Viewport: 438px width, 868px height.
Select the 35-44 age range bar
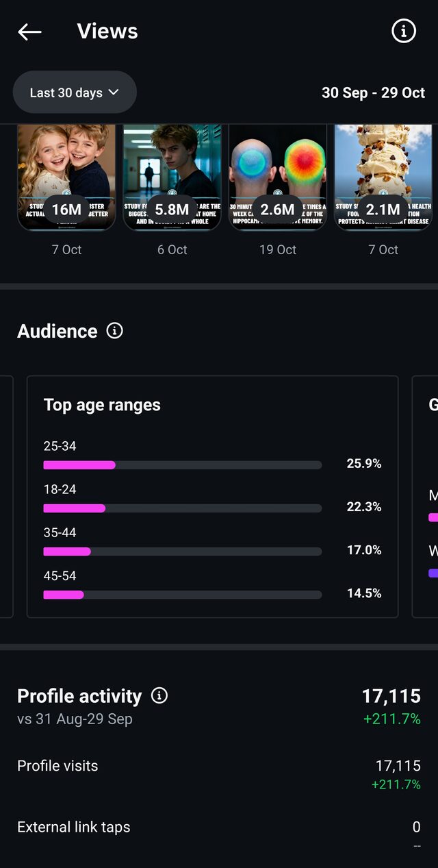point(183,551)
